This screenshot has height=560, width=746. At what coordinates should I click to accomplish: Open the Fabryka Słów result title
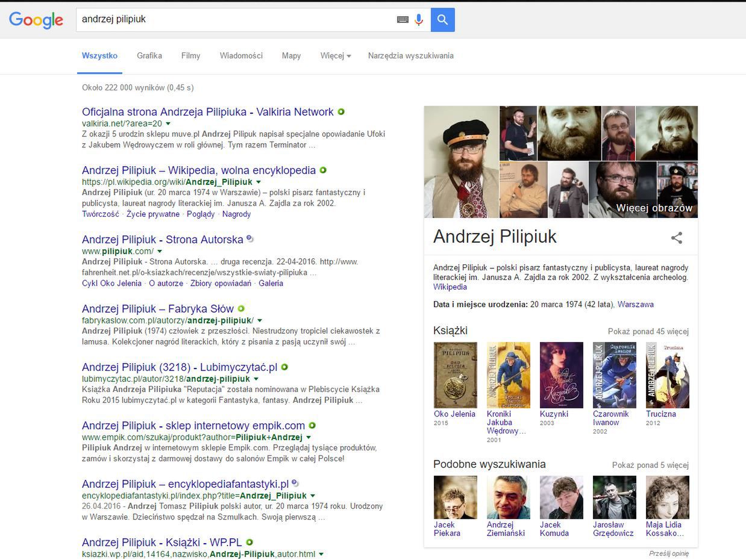[158, 309]
